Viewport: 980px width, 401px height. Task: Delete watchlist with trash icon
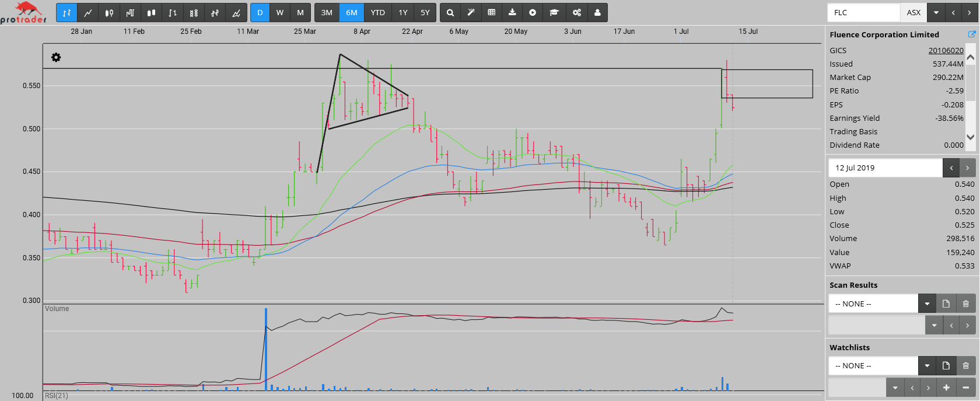[966, 366]
